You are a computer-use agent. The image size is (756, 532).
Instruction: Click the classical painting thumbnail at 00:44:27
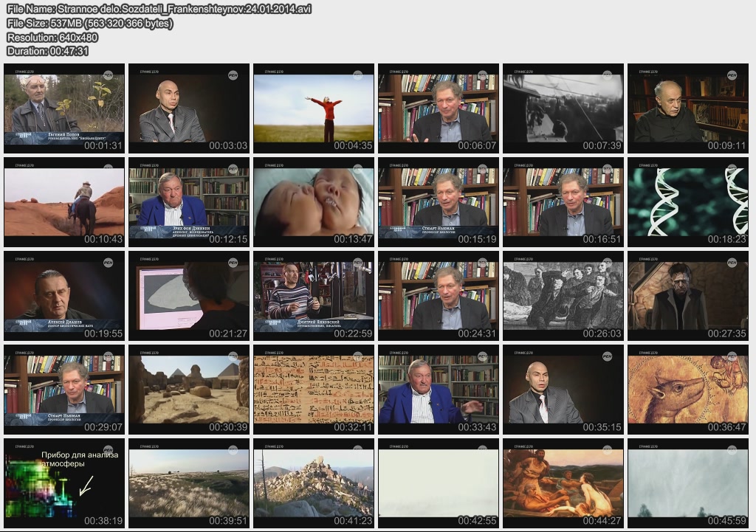(563, 483)
